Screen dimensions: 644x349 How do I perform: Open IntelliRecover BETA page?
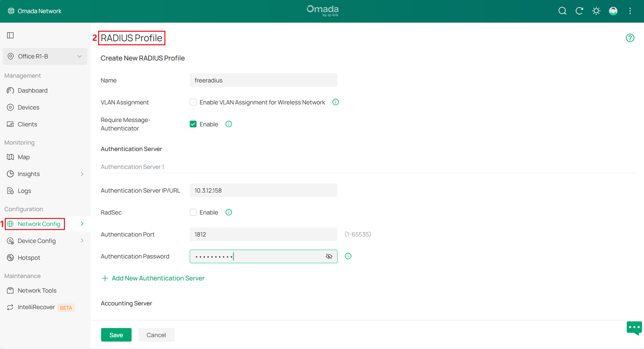36,307
